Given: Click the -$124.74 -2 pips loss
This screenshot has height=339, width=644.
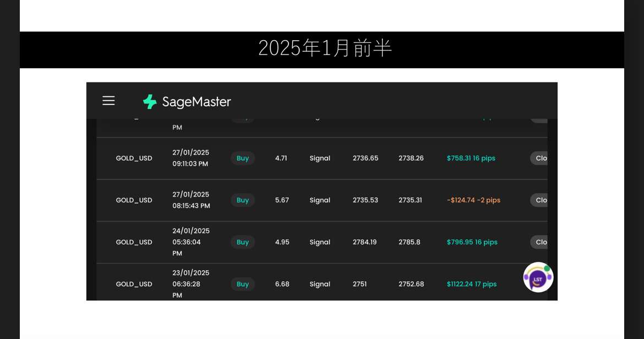Looking at the screenshot, I should (x=473, y=200).
